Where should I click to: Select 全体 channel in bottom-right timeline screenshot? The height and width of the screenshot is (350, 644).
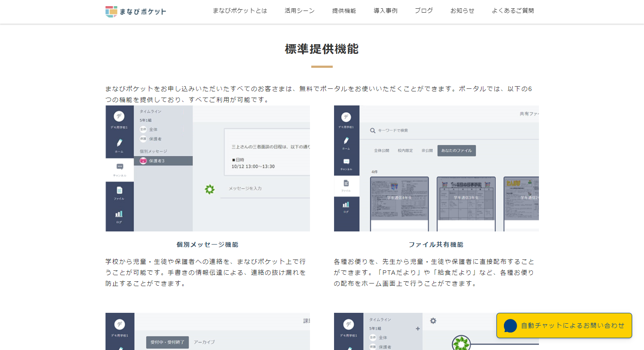pos(378,338)
